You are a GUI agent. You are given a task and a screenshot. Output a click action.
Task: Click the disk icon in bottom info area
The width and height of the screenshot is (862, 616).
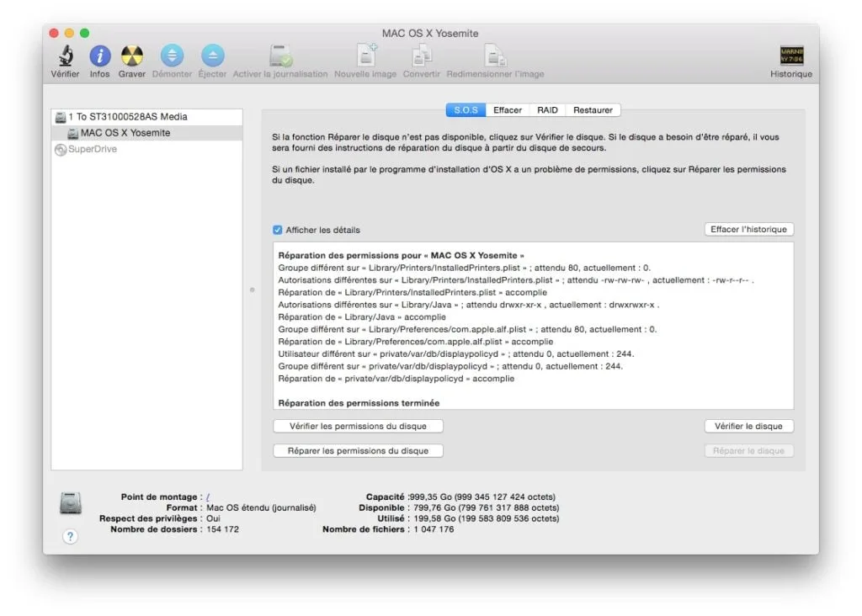(x=71, y=502)
